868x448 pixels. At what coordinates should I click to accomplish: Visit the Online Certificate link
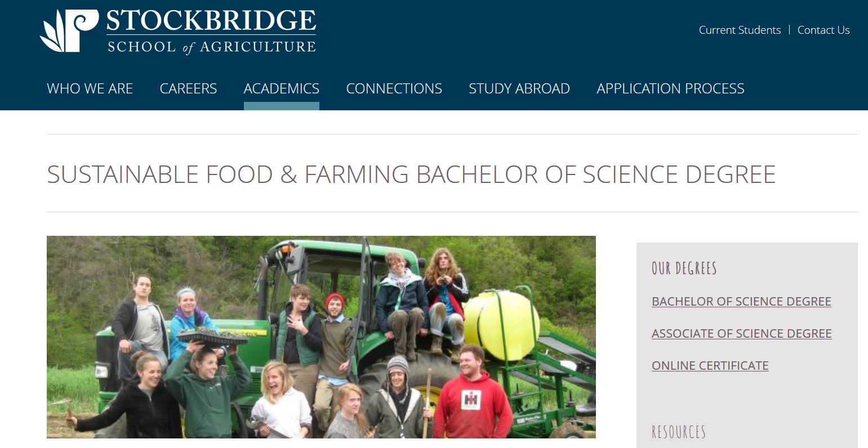(x=710, y=366)
